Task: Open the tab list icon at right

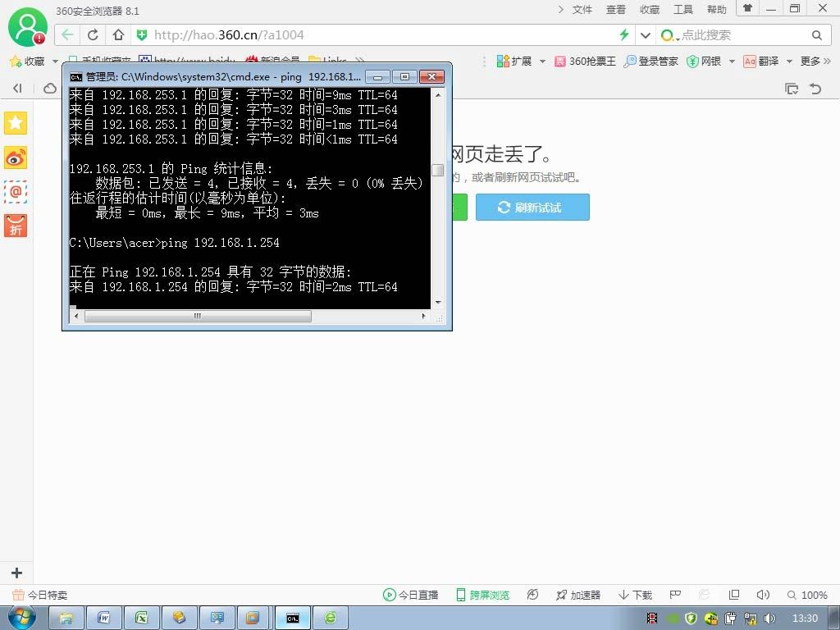Action: (x=792, y=89)
